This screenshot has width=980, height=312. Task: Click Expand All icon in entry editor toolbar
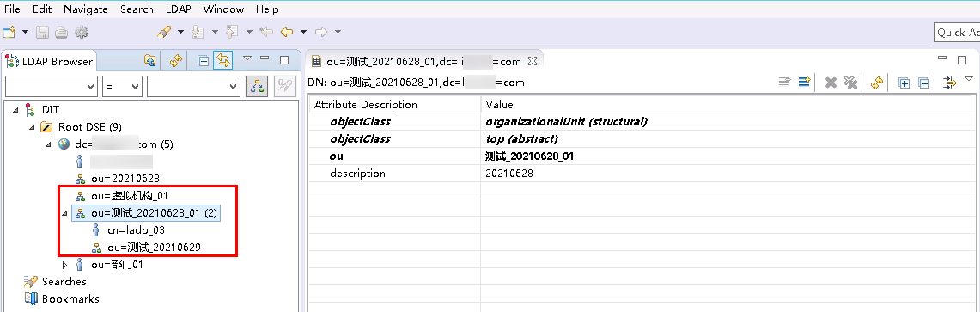pyautogui.click(x=903, y=83)
